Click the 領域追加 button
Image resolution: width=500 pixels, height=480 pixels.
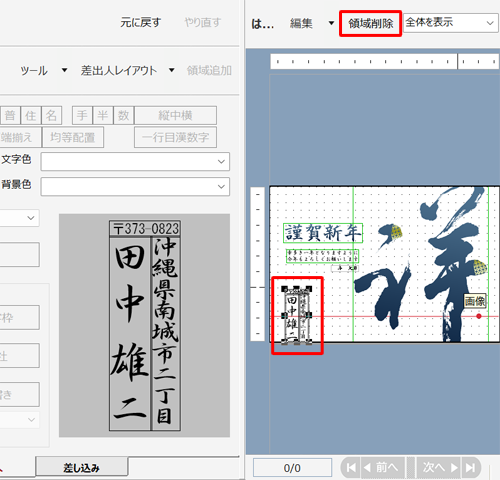tap(209, 71)
